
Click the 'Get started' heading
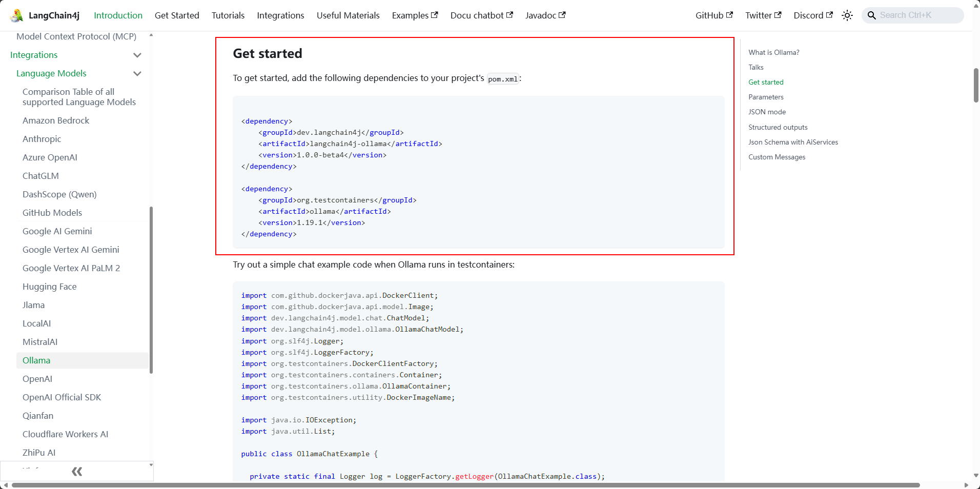coord(268,53)
